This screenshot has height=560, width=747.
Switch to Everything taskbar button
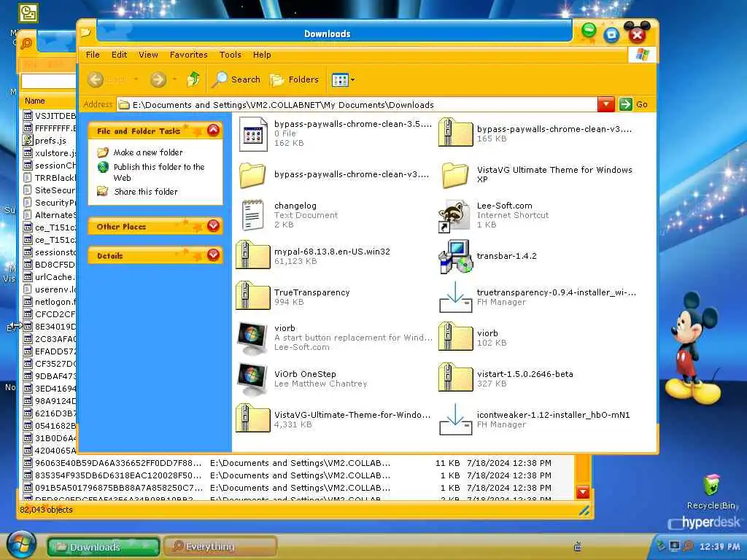click(x=220, y=546)
